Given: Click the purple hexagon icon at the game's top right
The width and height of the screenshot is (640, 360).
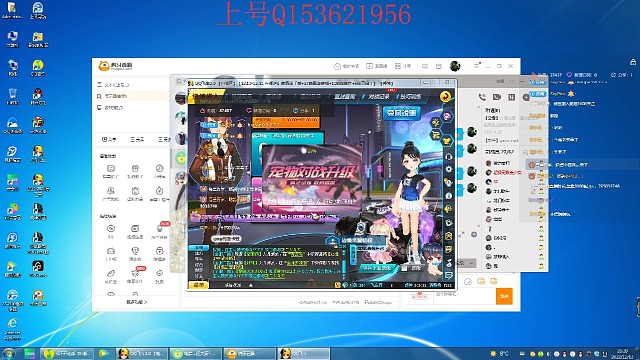Looking at the screenshot, I should [447, 117].
